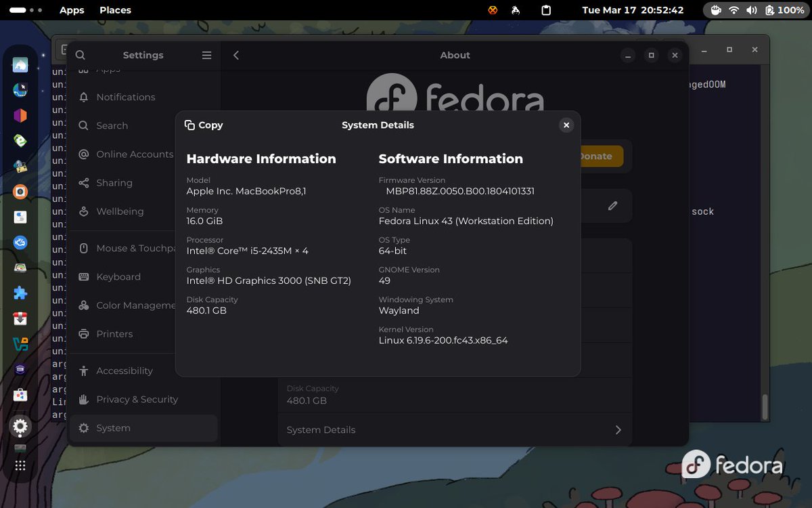Open Mouse & Touchpad settings
812x508 pixels.
(x=143, y=249)
